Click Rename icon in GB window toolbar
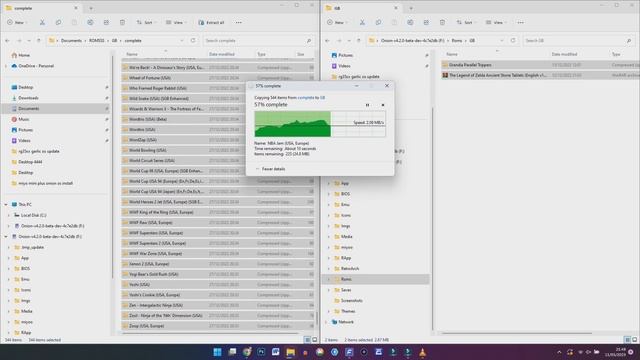This screenshot has width=640, height=360. pos(410,22)
